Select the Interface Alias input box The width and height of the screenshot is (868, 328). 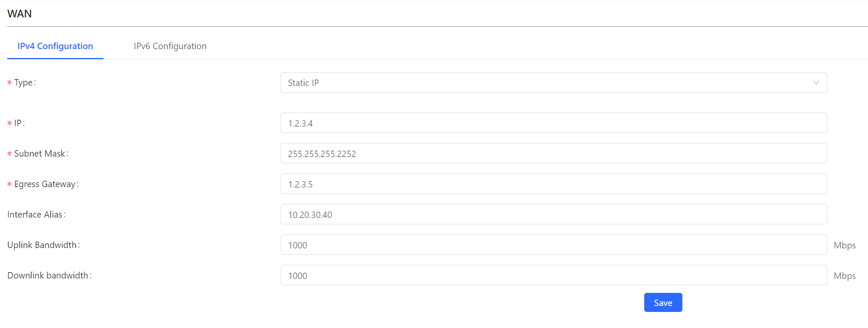[x=553, y=215]
